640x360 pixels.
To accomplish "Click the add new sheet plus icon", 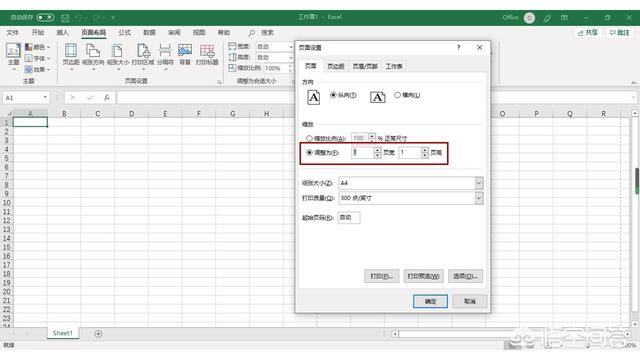I will point(98,334).
